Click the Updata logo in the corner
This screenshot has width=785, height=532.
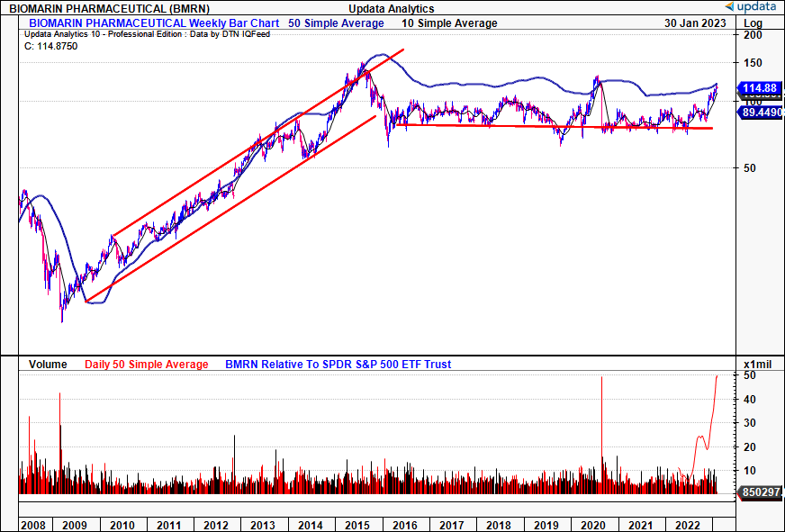tap(751, 6)
